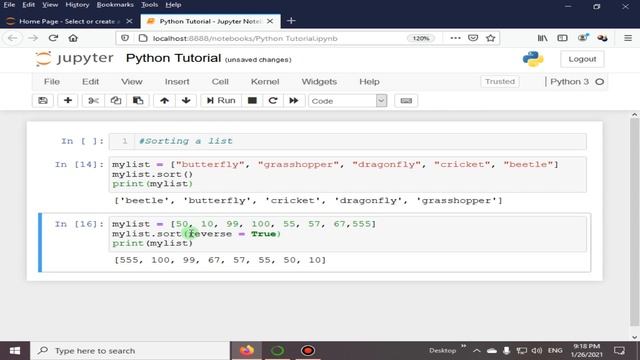The width and height of the screenshot is (640, 360).
Task: Go to browser home page
Action: 73,38
